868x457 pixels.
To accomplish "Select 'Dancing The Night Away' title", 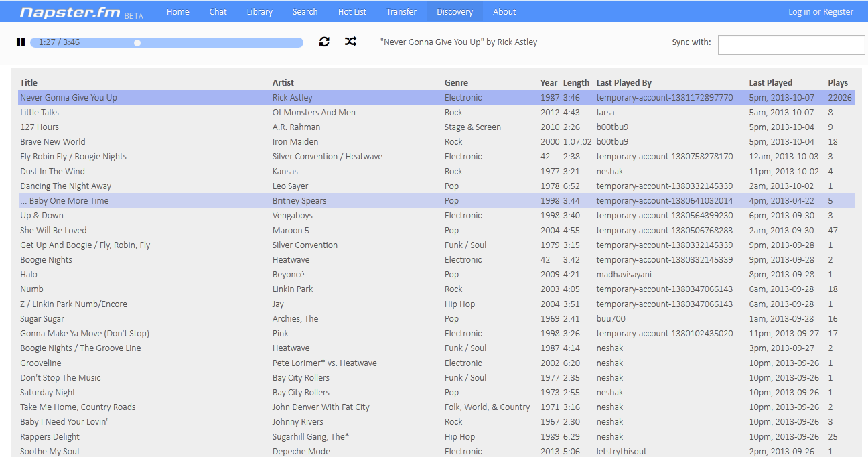I will (66, 186).
